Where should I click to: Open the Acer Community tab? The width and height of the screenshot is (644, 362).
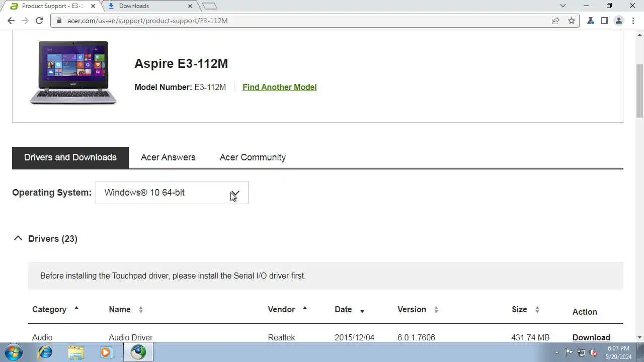coord(253,157)
